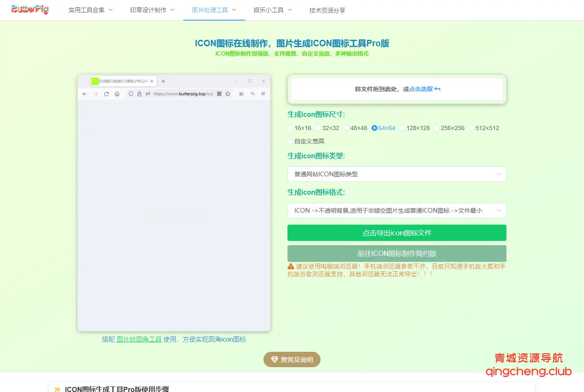
Task: Click the page reload icon in the preview
Action: (x=107, y=94)
